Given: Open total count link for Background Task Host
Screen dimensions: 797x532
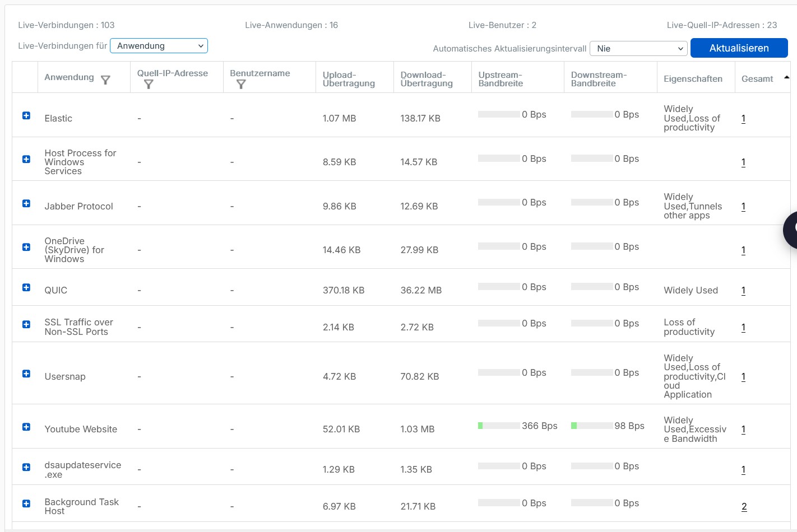Looking at the screenshot, I should 744,507.
